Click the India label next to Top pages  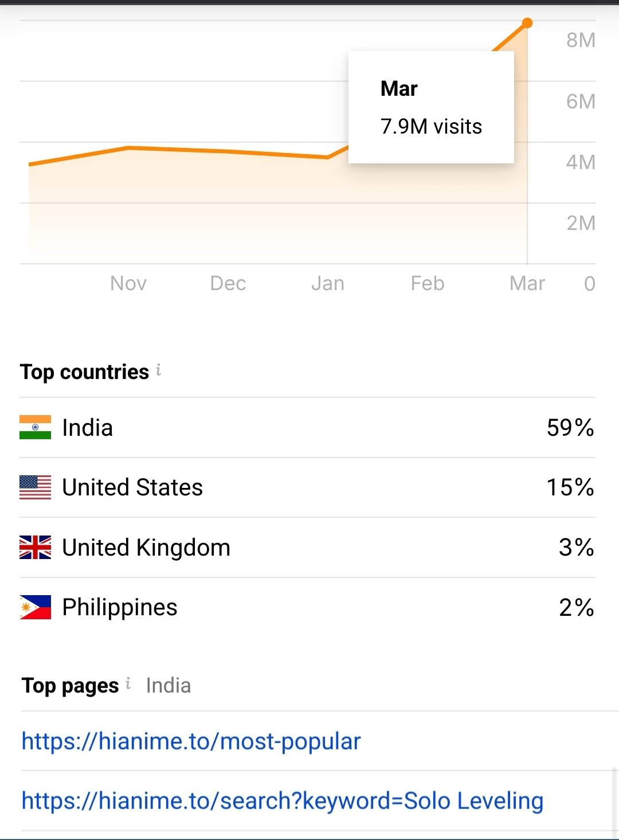click(169, 686)
